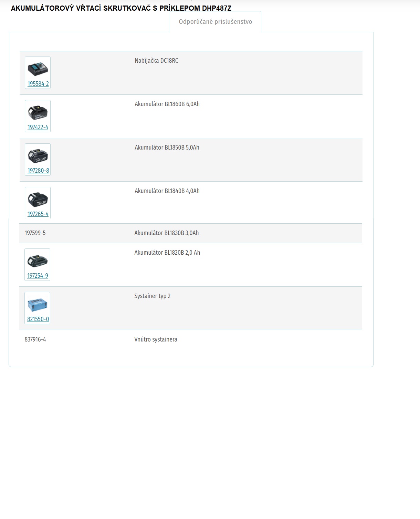Select the text Akumulátor BL1820B 2,0 Ah
The width and height of the screenshot is (420, 519).
click(x=167, y=253)
